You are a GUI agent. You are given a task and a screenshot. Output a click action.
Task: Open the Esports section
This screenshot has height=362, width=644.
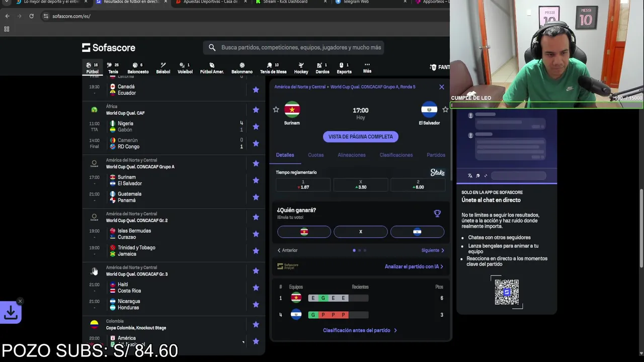pos(344,68)
